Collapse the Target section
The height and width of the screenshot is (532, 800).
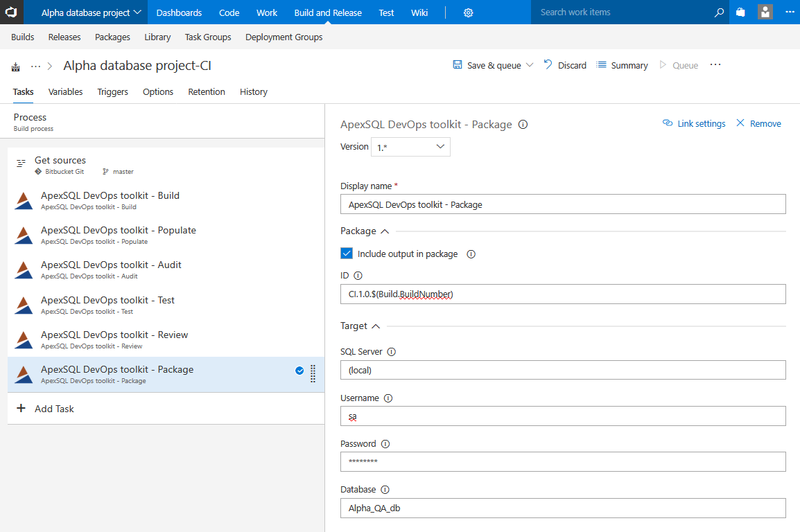[376, 326]
